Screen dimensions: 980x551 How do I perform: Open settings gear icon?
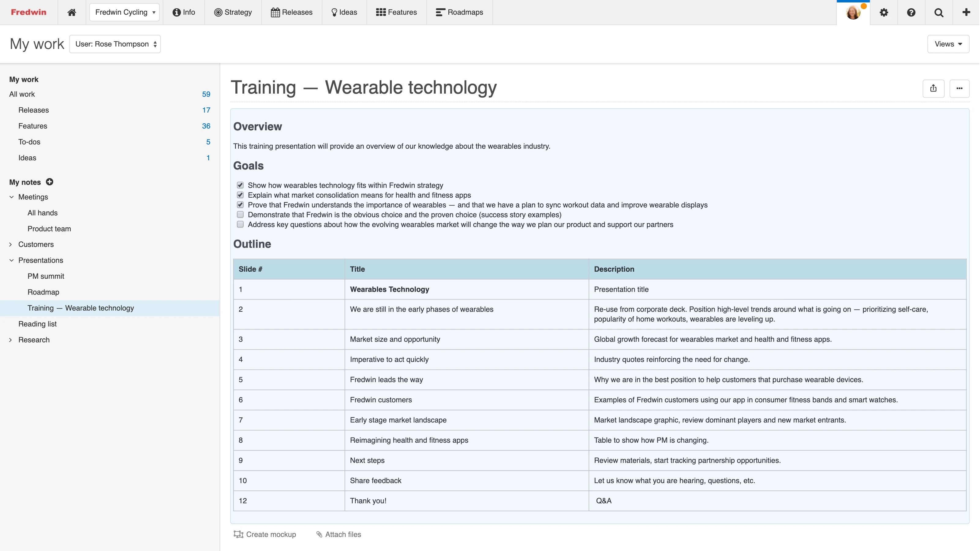point(884,12)
